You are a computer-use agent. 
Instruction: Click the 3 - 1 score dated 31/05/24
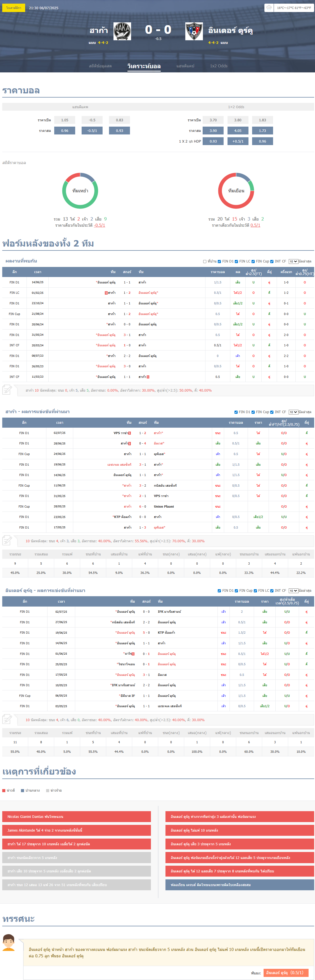tap(127, 335)
